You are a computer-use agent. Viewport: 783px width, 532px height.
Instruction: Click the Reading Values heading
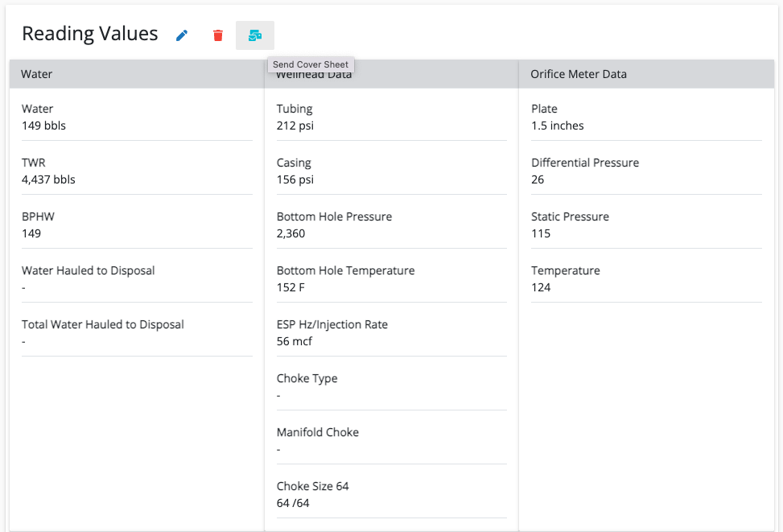point(90,34)
